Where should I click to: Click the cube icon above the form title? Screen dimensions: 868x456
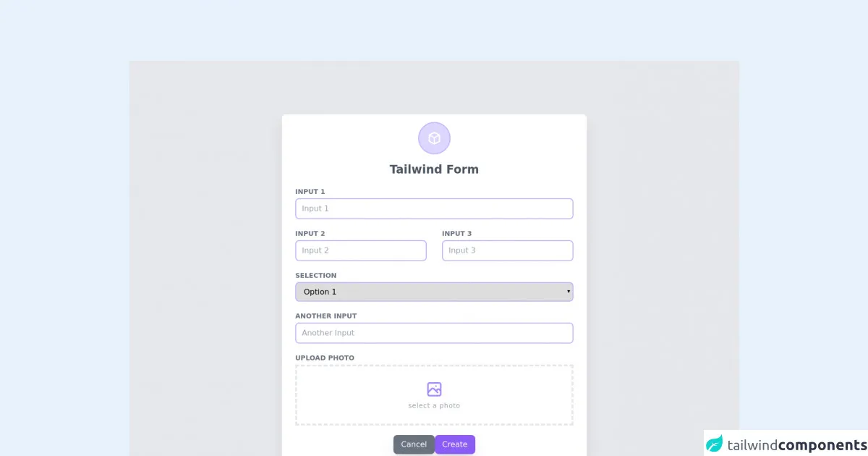(434, 138)
